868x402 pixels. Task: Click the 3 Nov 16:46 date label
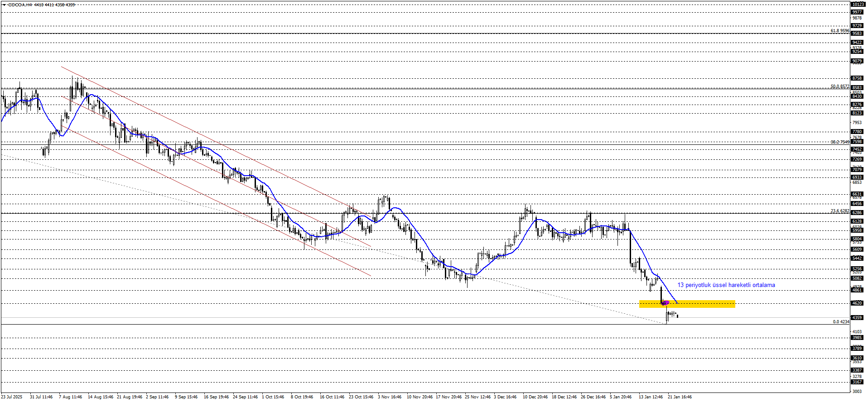390,397
